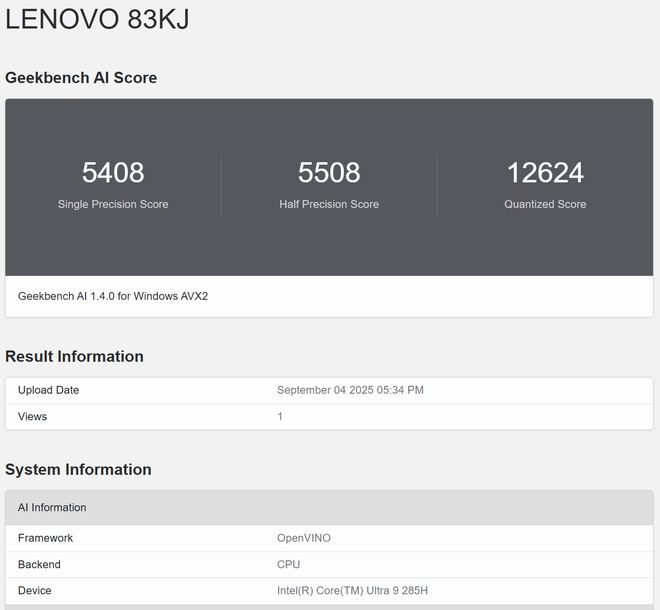
Task: Select the September 04 2025 upload timestamp
Action: coord(350,390)
